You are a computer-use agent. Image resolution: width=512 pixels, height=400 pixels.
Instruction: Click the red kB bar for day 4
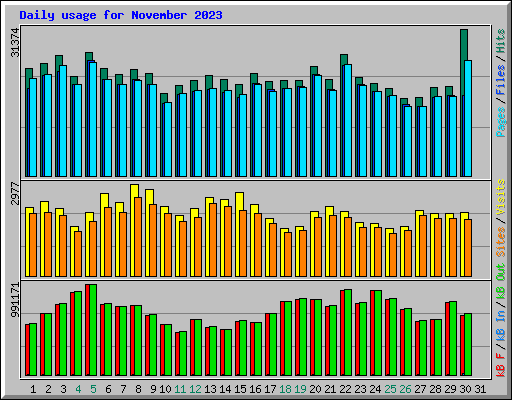tap(72, 334)
